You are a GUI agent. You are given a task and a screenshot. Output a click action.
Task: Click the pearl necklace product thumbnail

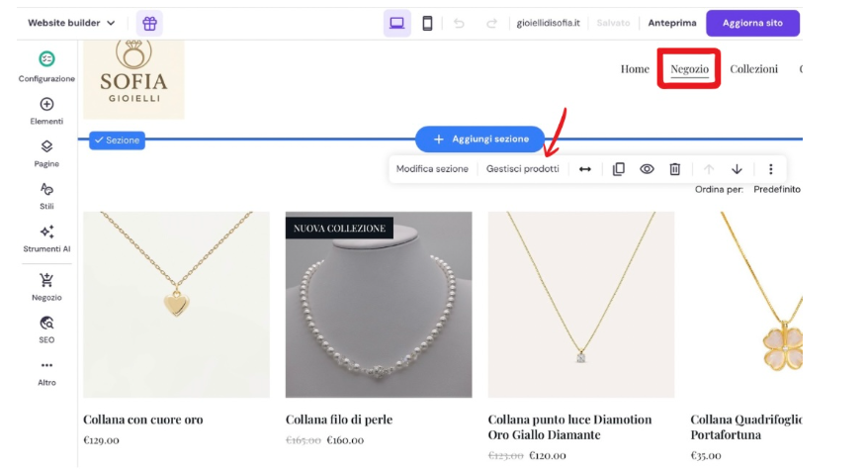click(379, 305)
